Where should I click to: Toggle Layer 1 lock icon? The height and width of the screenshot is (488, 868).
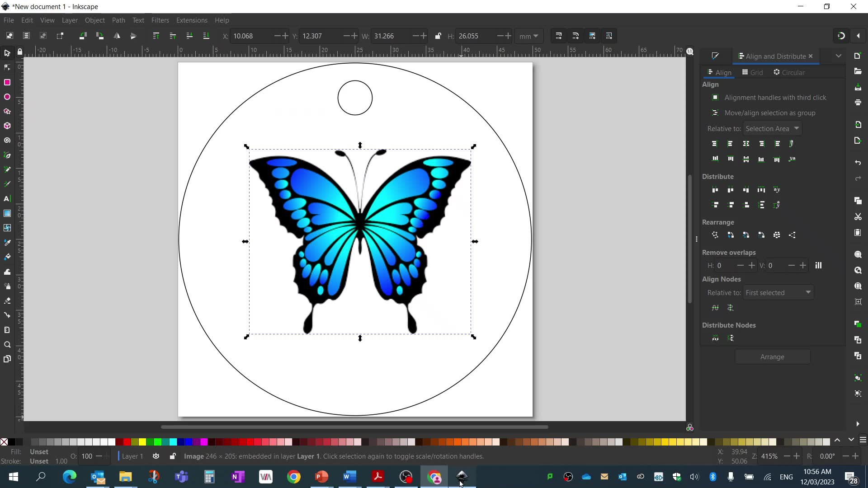point(172,456)
